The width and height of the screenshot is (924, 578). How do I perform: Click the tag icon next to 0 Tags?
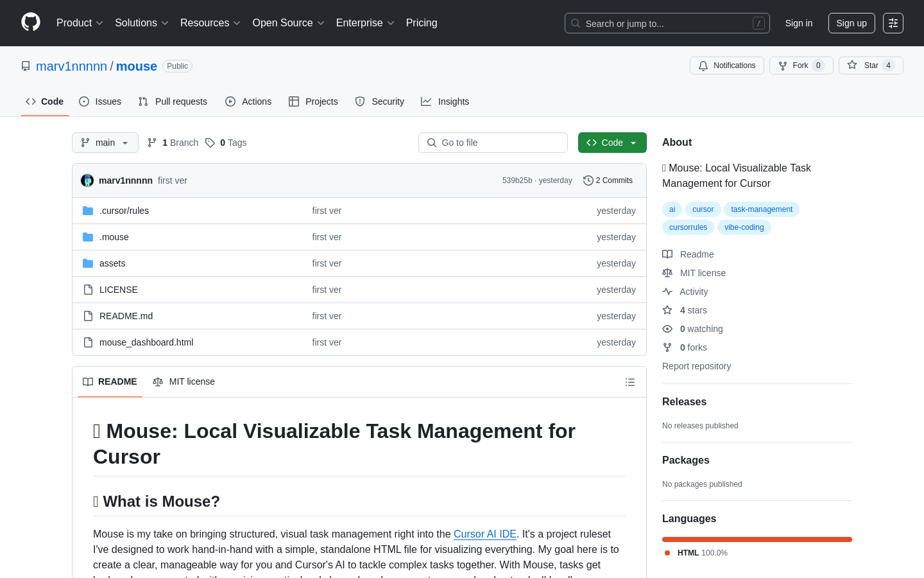(210, 143)
